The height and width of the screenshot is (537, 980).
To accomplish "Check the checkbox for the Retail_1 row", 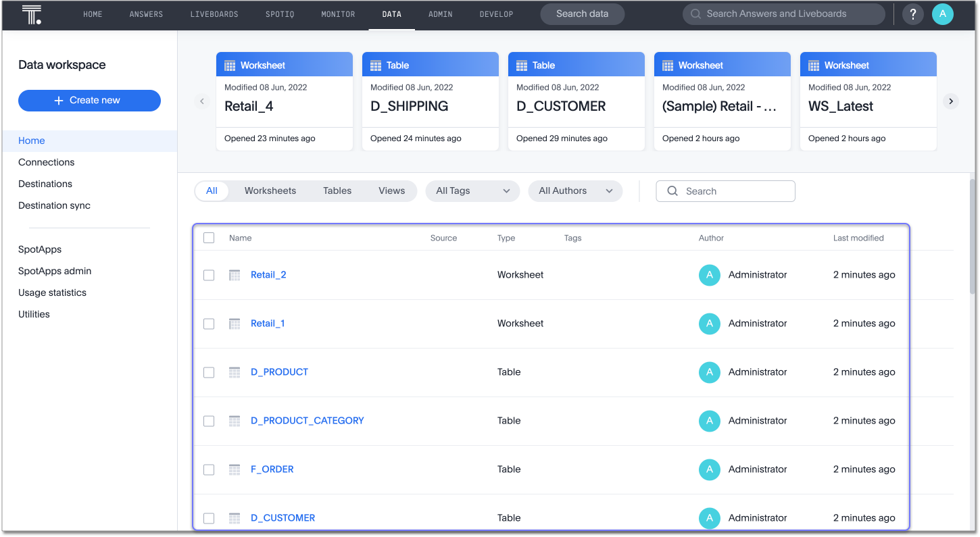I will (x=209, y=324).
